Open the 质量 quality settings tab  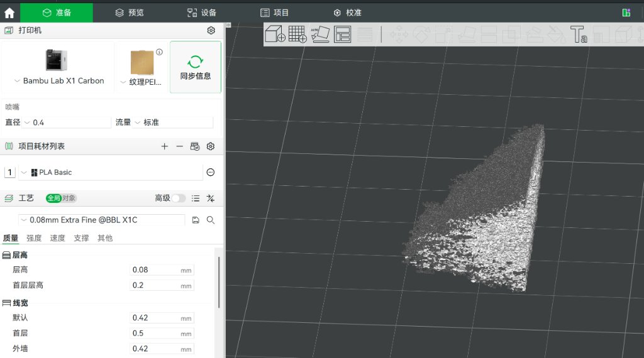click(11, 238)
